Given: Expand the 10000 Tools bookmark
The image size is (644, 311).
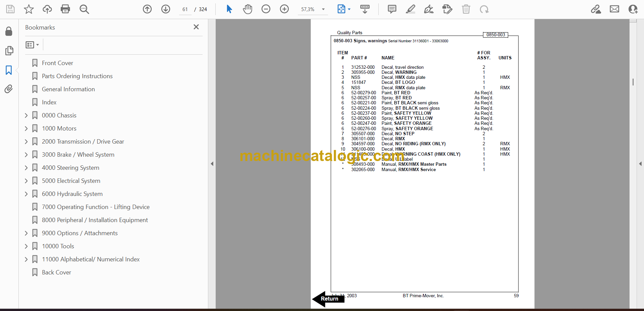Looking at the screenshot, I should 26,246.
